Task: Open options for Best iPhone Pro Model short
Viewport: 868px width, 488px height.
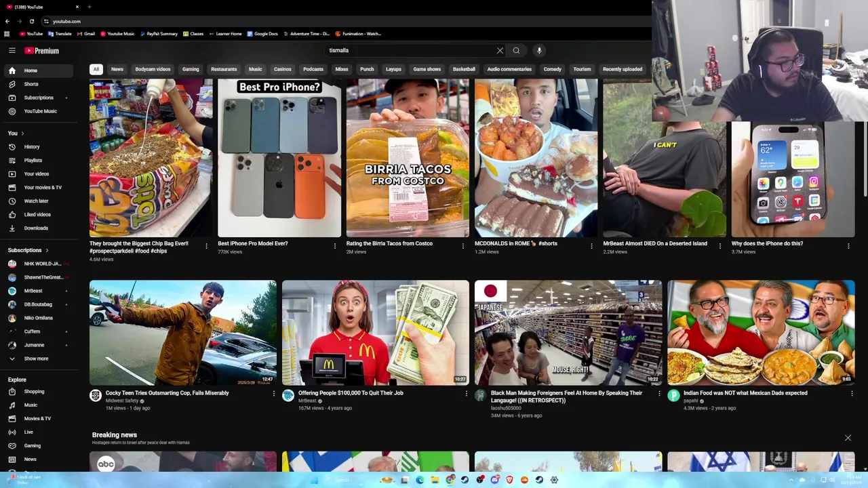Action: [x=334, y=246]
